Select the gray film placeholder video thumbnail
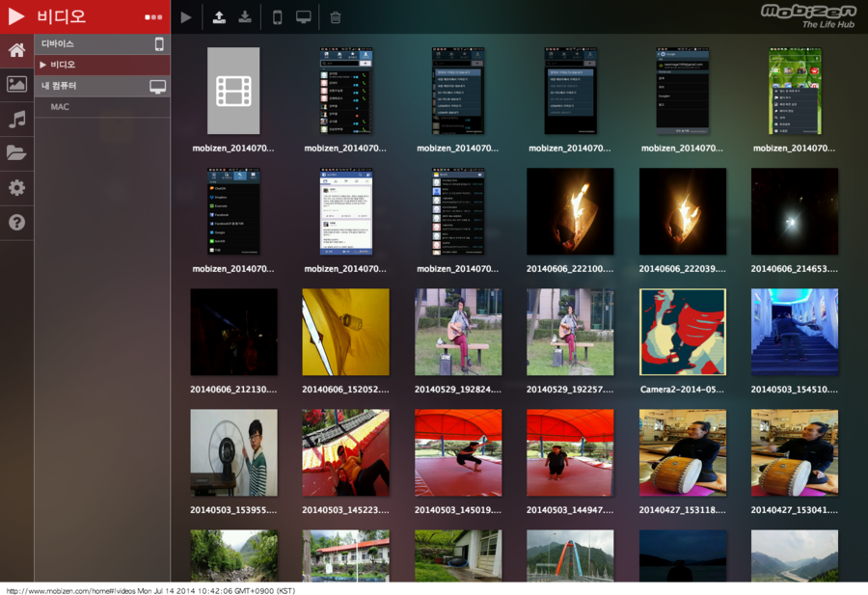This screenshot has height=595, width=868. 233,91
